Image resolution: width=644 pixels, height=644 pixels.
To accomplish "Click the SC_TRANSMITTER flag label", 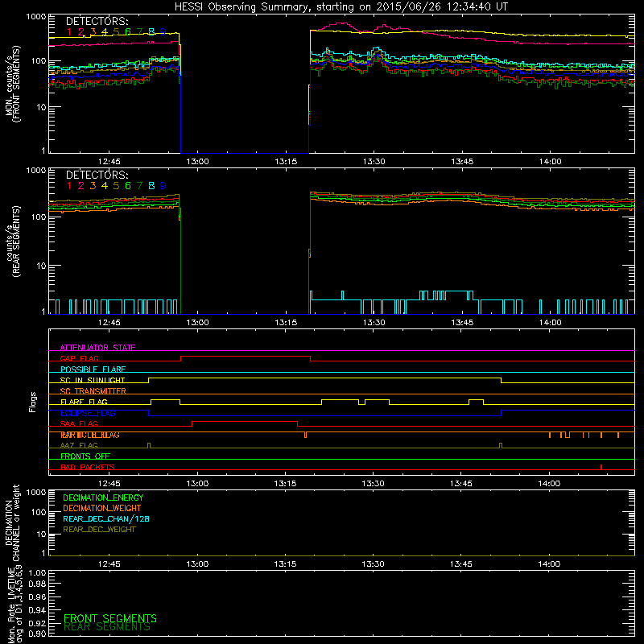I will (93, 391).
